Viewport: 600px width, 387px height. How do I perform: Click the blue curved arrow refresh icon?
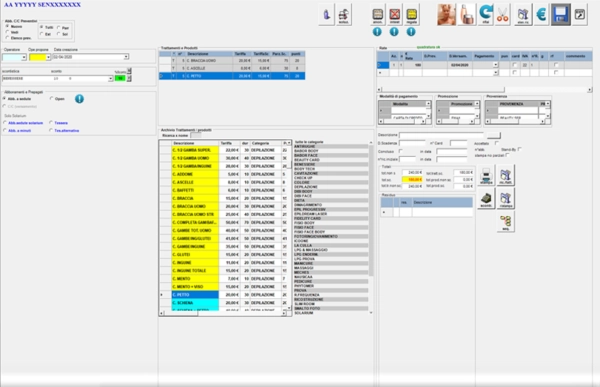pos(486,15)
